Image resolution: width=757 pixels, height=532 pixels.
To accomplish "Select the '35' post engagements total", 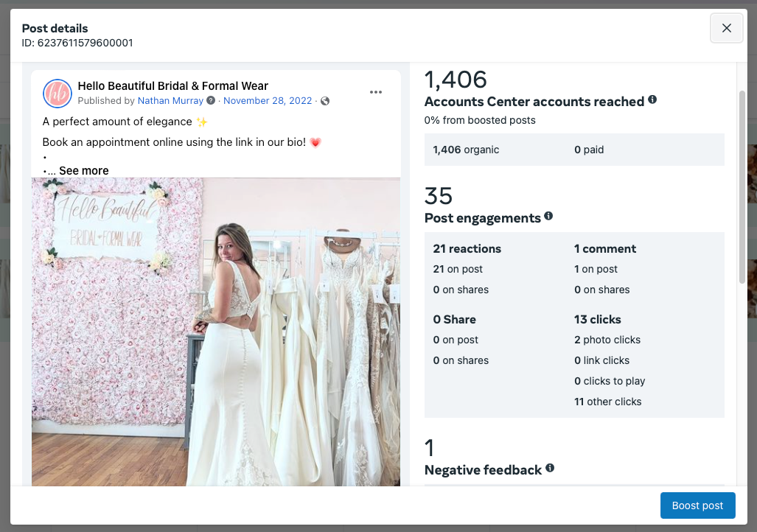I will click(439, 196).
